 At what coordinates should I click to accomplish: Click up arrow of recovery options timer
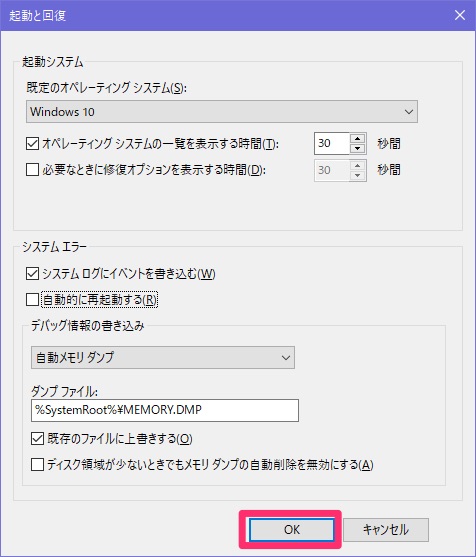pyautogui.click(x=358, y=165)
